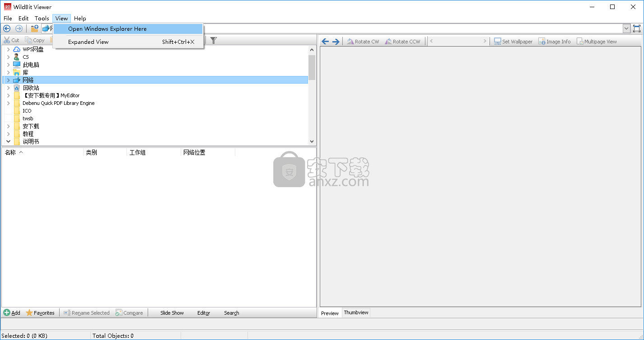Rotate image clockwise

click(363, 42)
